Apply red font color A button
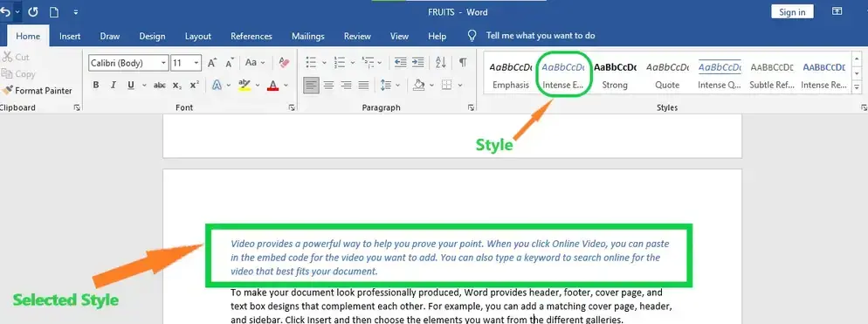This screenshot has width=868, height=324. point(272,86)
